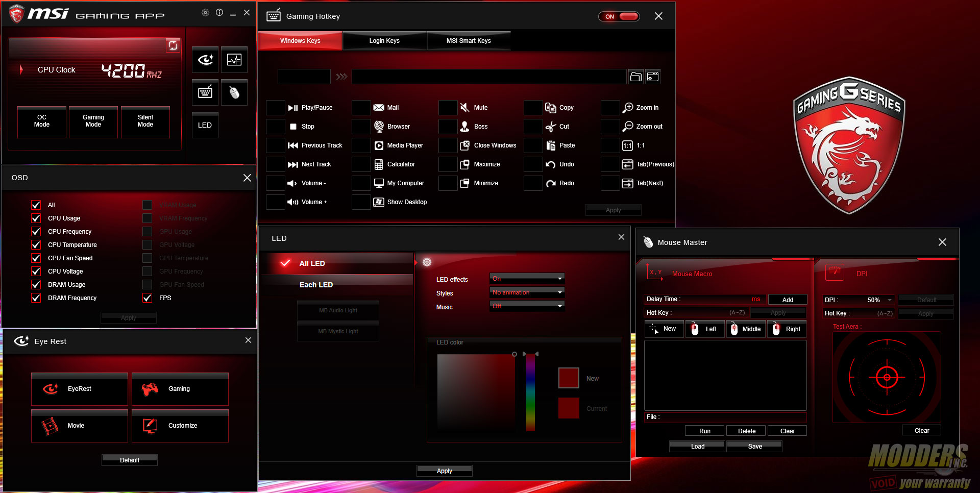Select Silent Mode button
The image size is (980, 493).
pos(145,121)
